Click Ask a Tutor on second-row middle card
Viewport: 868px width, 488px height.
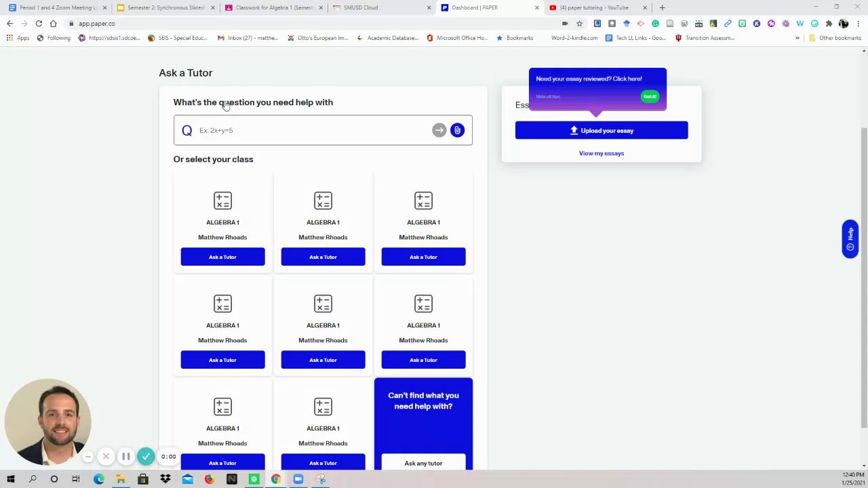[323, 360]
